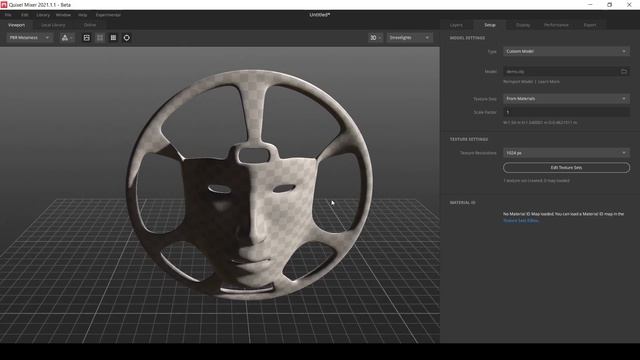Click the Untitled* project title

[320, 15]
